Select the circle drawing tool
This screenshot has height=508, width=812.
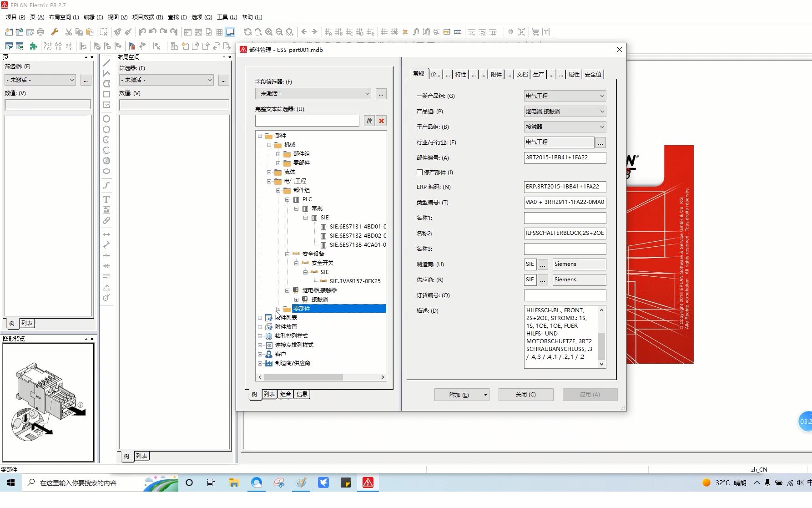(106, 119)
